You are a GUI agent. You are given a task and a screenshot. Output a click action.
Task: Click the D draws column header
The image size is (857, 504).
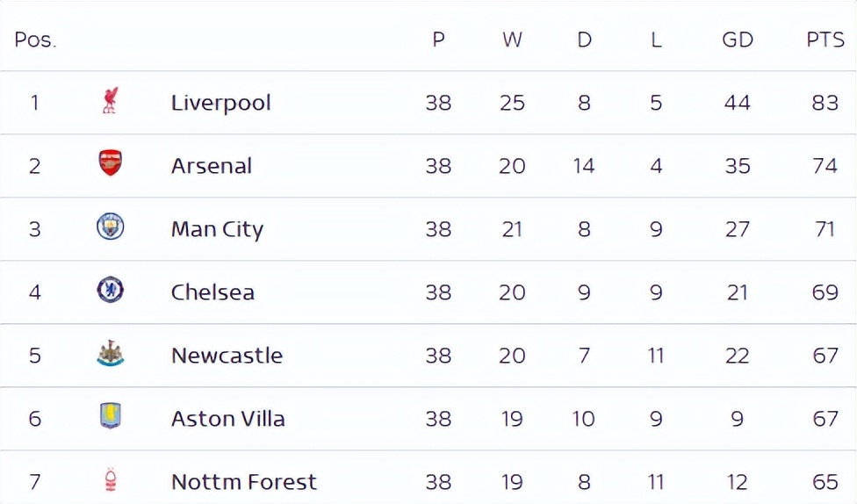[x=584, y=40]
